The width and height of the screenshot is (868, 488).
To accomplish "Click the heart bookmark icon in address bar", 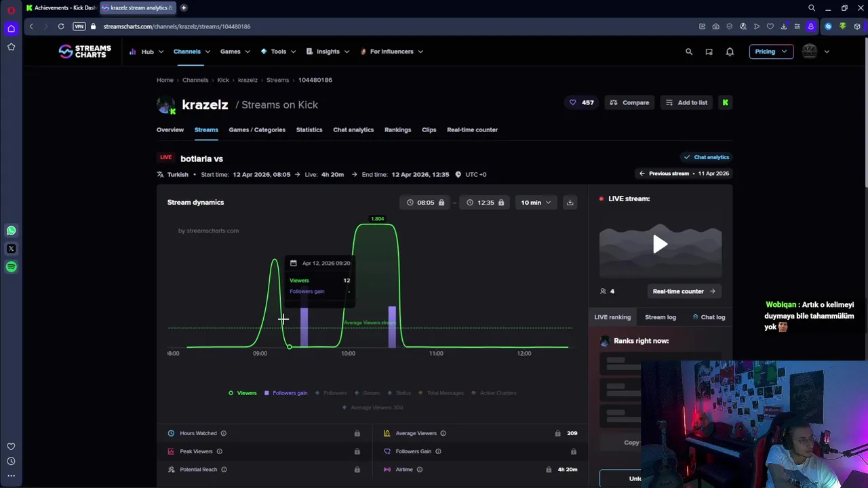I will [770, 26].
